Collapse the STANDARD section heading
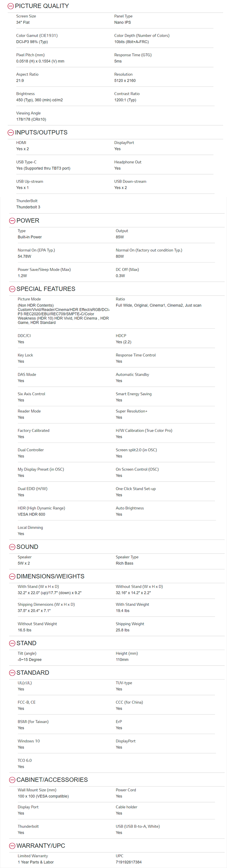The width and height of the screenshot is (227, 868). (x=33, y=673)
